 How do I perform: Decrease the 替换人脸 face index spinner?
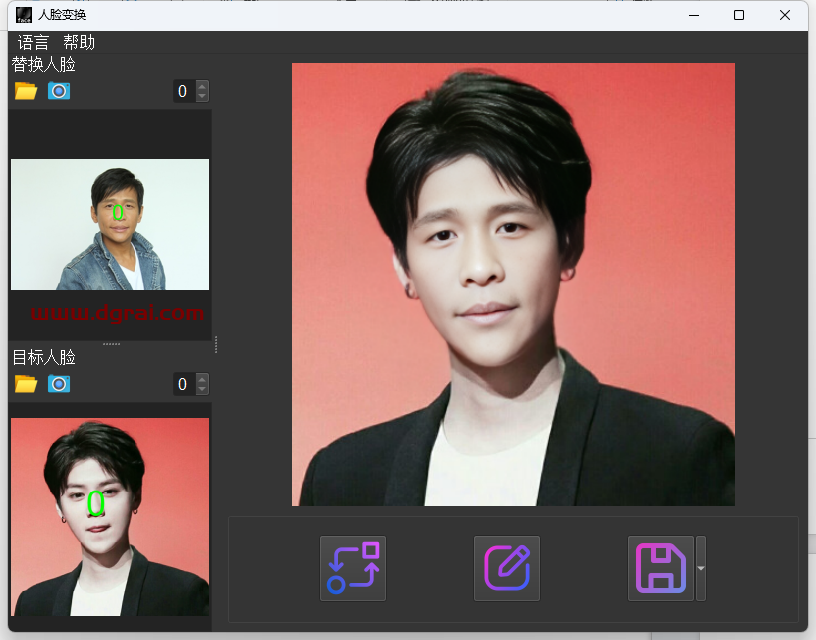point(202,97)
